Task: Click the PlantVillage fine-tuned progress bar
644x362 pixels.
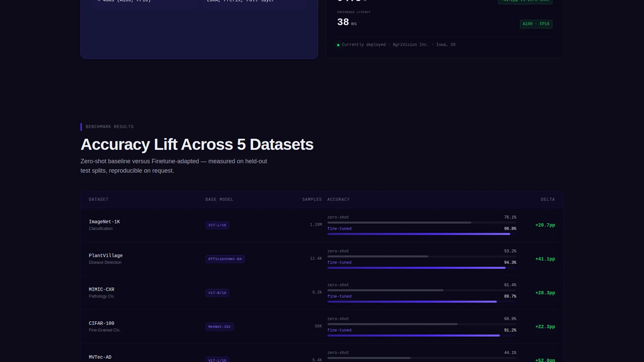Action: point(422,268)
